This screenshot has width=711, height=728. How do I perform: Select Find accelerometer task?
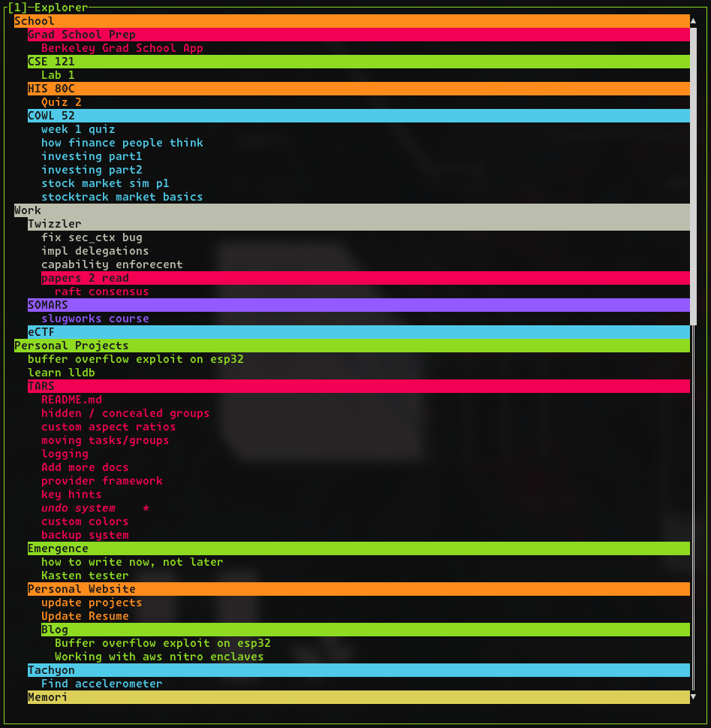click(x=101, y=684)
